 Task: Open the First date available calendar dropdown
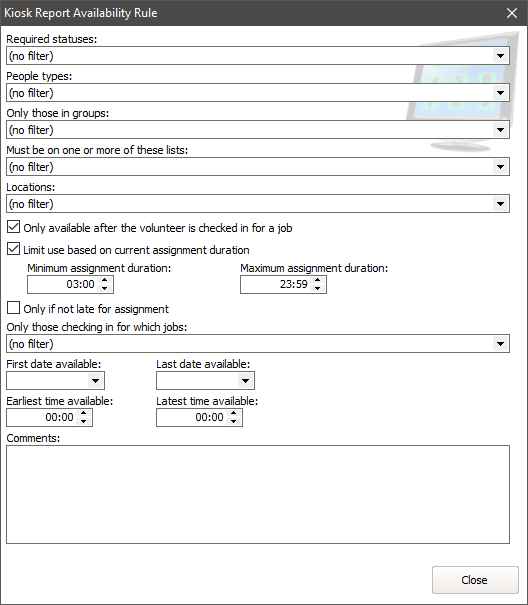[x=95, y=381]
